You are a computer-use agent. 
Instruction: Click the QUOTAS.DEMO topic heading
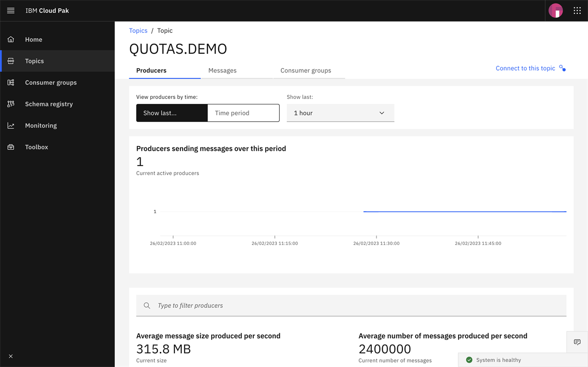pos(178,49)
